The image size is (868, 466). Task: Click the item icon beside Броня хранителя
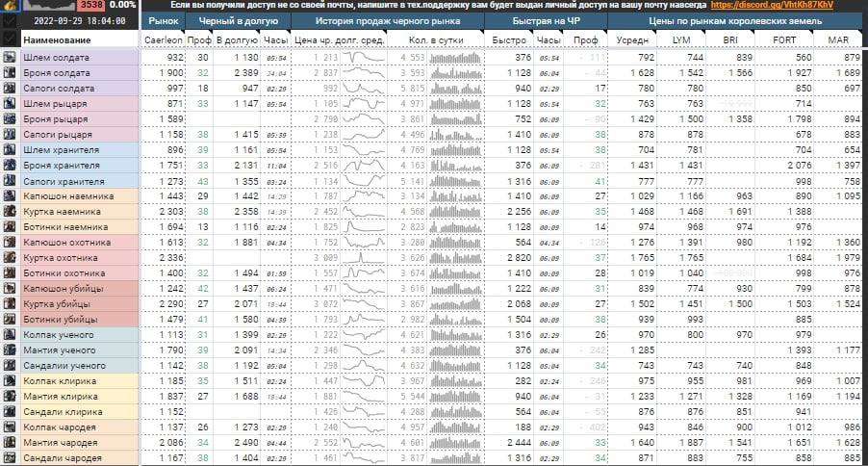click(10, 166)
